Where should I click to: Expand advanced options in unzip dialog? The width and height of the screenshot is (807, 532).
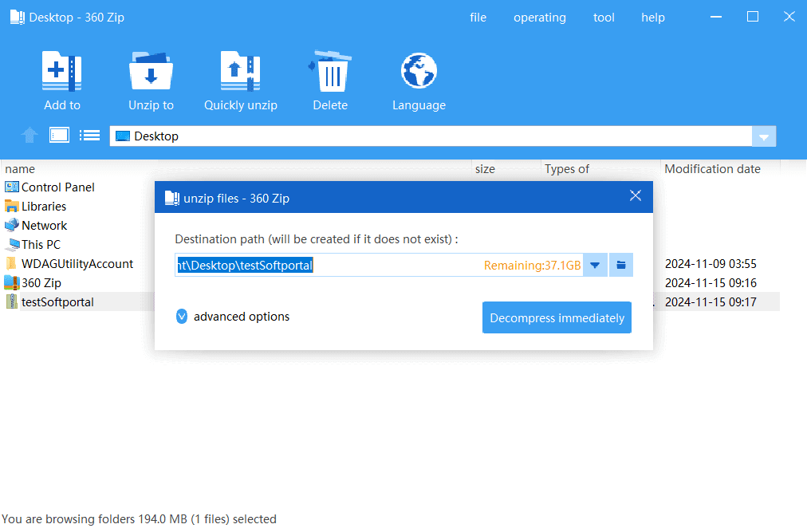click(182, 316)
